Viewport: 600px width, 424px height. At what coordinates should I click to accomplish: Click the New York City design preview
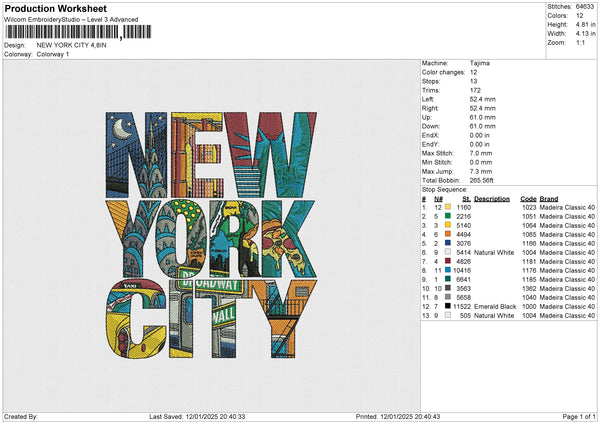point(211,237)
